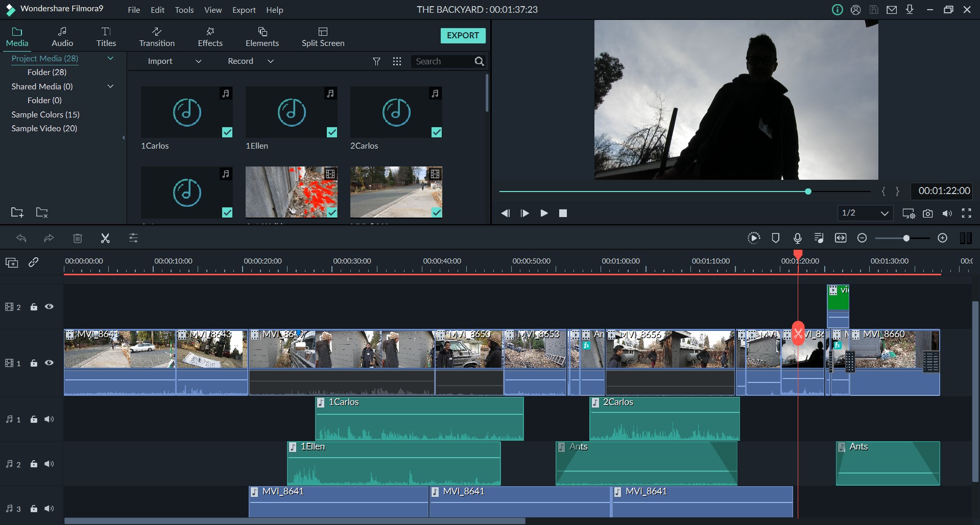Play the preview video
The width and height of the screenshot is (980, 525).
click(x=544, y=213)
